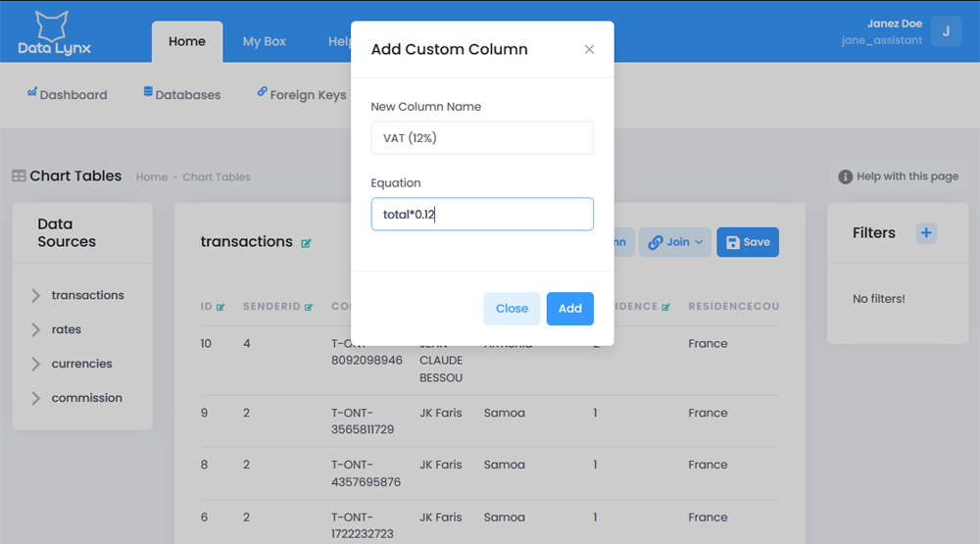Add a new filter with plus icon

click(x=926, y=232)
